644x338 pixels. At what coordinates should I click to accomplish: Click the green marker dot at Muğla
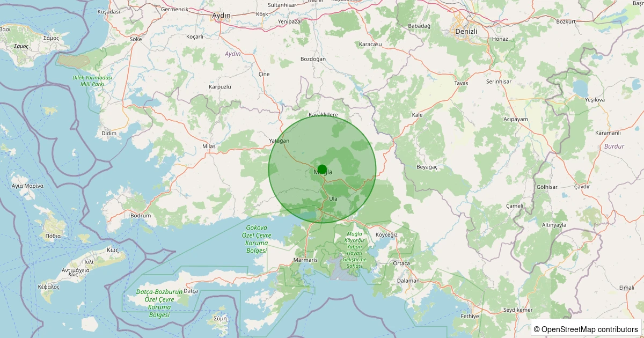[322, 170]
